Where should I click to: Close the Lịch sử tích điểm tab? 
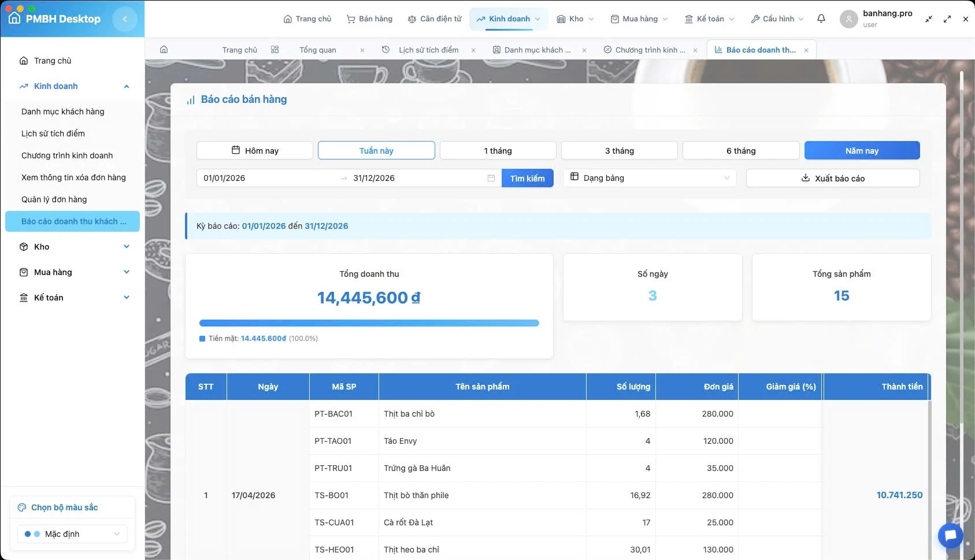coord(473,50)
